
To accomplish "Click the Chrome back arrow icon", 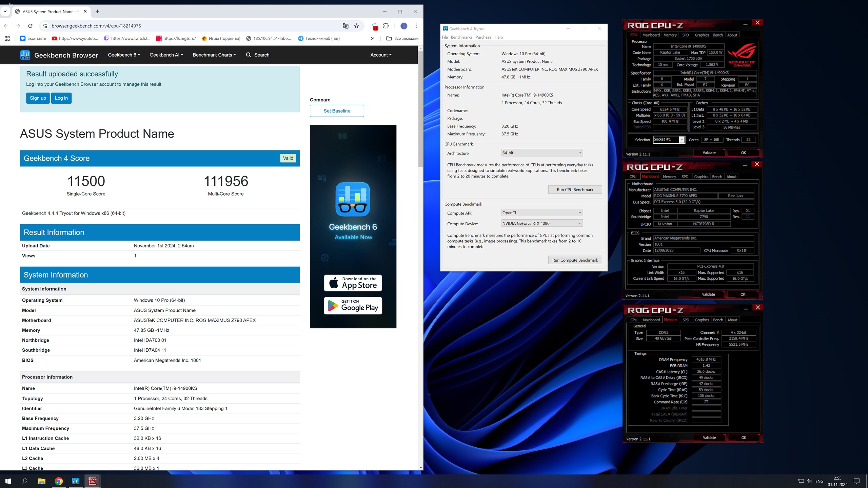I will coord(6,26).
